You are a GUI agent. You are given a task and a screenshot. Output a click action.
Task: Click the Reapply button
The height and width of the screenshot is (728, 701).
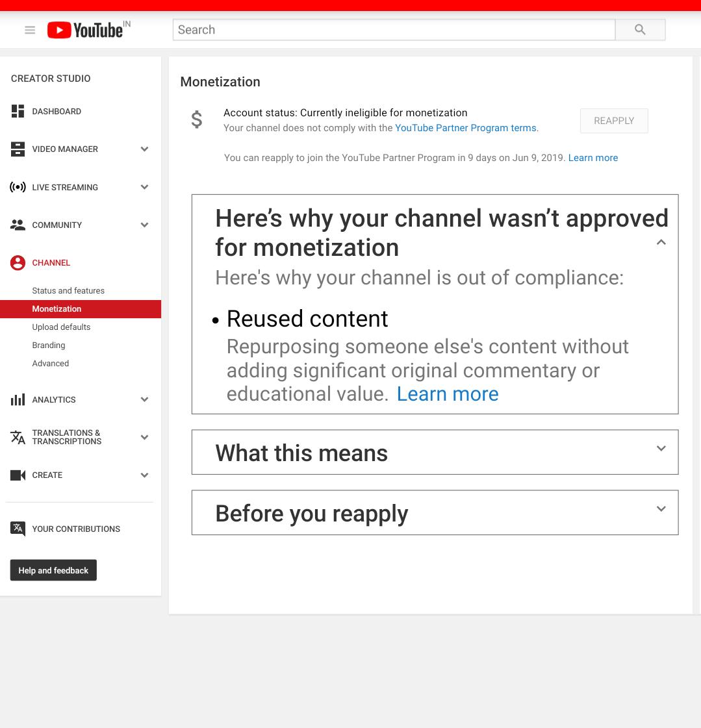point(614,121)
